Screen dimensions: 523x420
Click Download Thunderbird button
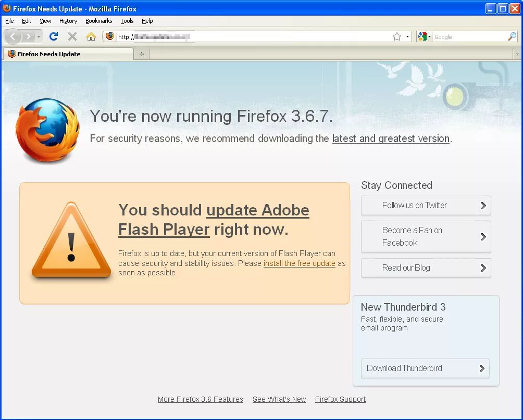[x=425, y=368]
